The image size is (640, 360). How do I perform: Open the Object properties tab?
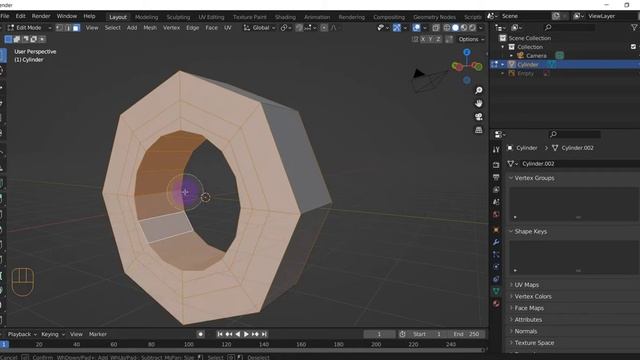496,229
